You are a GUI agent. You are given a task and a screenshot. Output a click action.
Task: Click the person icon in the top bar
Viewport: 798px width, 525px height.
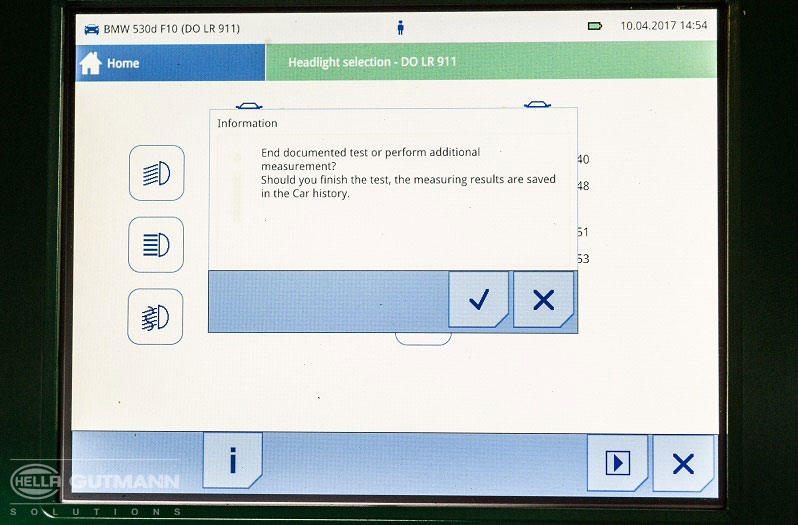click(x=401, y=27)
